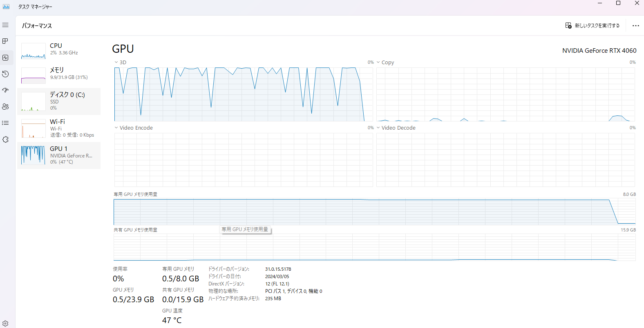Open the Services sidebar icon
Image resolution: width=644 pixels, height=328 pixels.
[x=5, y=139]
